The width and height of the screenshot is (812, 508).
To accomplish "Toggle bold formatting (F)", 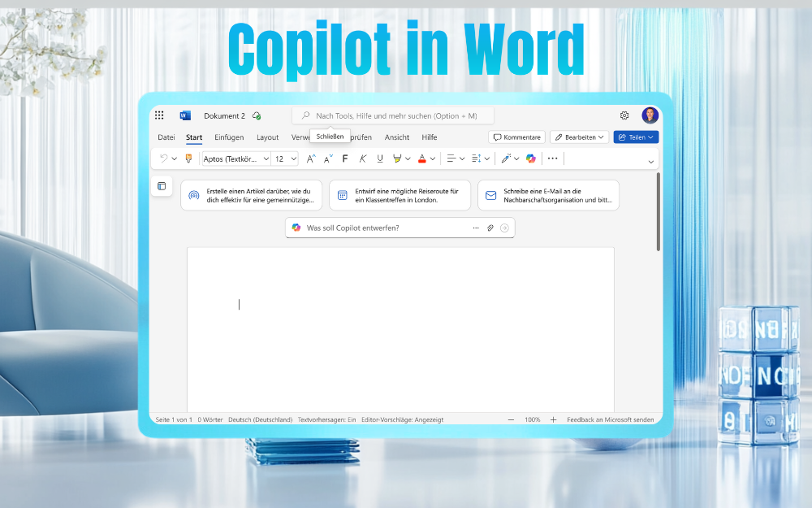I will tap(345, 158).
